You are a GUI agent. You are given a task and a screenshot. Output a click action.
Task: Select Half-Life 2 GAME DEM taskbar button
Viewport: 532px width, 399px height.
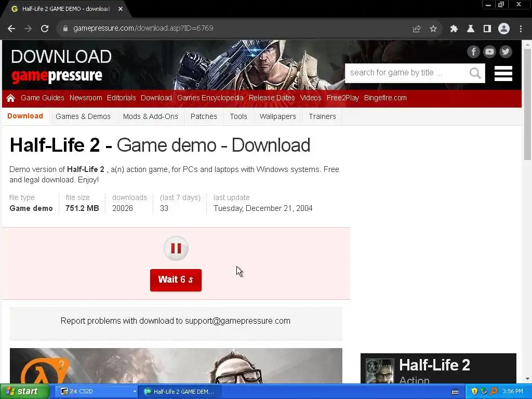[180, 392]
